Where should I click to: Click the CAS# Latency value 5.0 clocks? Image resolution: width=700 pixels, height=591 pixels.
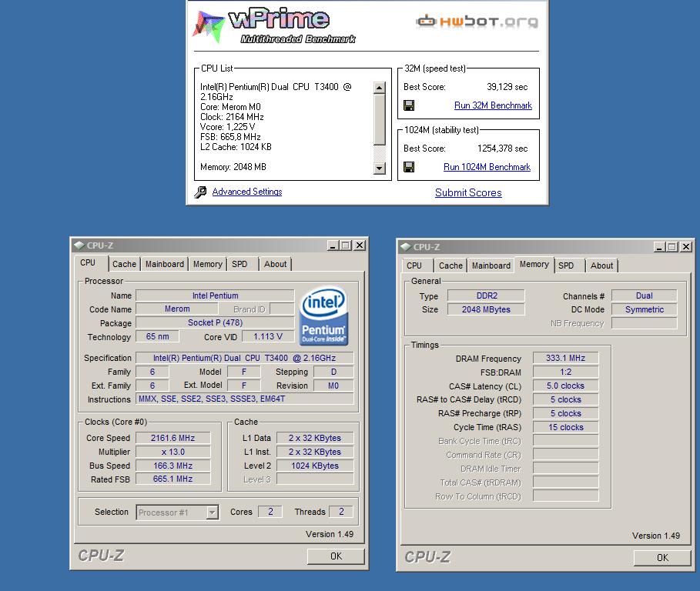[x=566, y=386]
